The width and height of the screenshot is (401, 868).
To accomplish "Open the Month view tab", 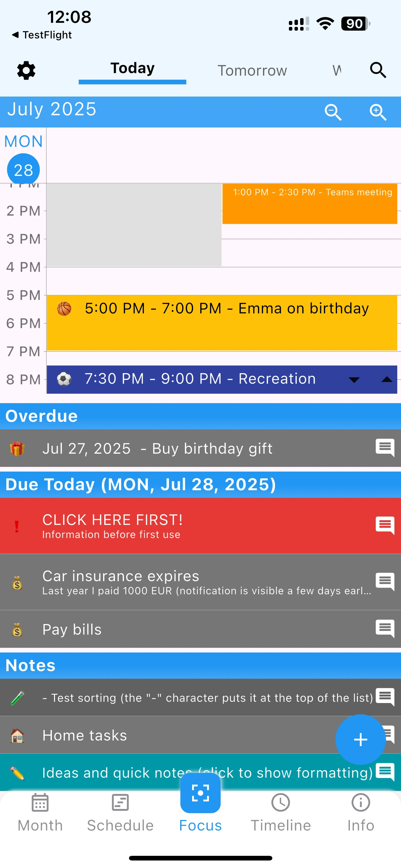I will click(x=40, y=813).
